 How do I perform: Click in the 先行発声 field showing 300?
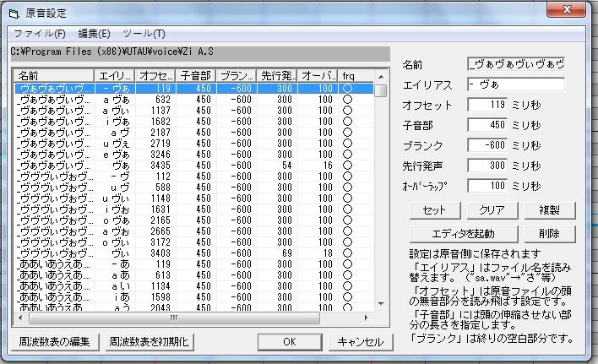[487, 165]
